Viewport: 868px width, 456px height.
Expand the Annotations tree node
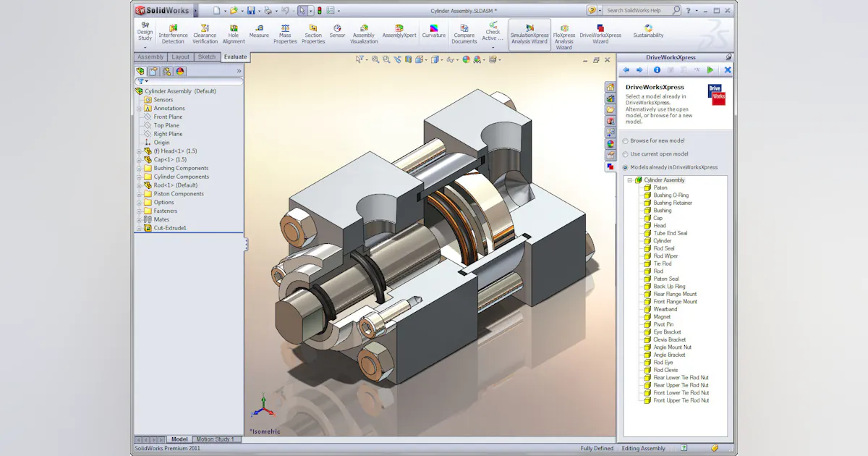pyautogui.click(x=139, y=109)
